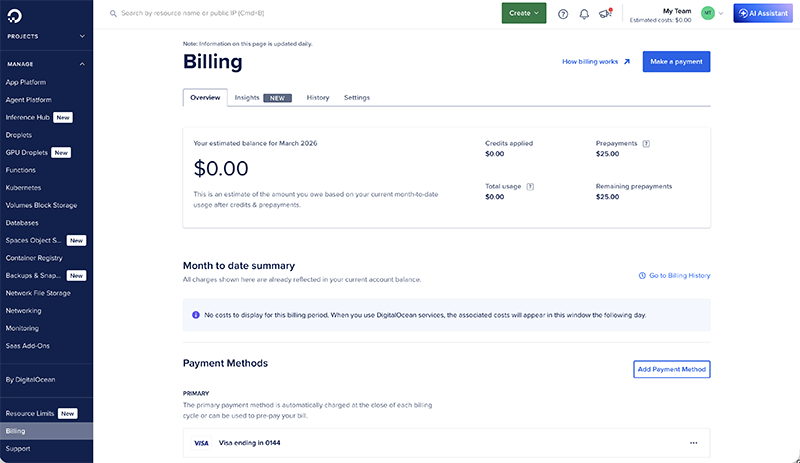The image size is (800, 463).
Task: Click the Make a payment button
Action: (x=676, y=62)
